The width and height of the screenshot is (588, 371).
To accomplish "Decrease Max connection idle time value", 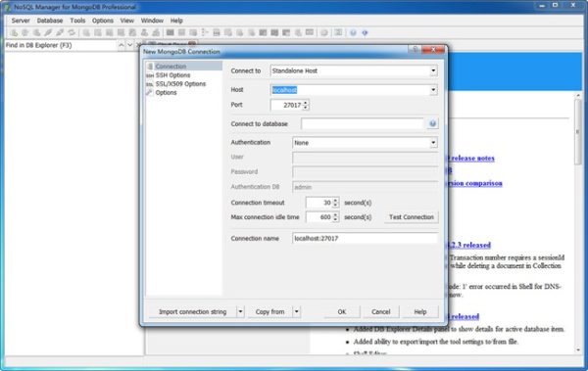I will (x=335, y=220).
